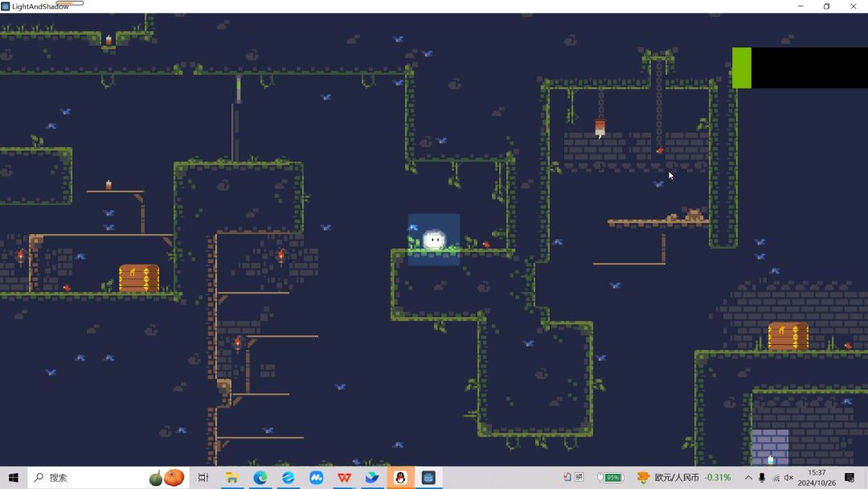The height and width of the screenshot is (489, 868).
Task: Open the QQ penguin app in taskbar
Action: click(x=399, y=478)
